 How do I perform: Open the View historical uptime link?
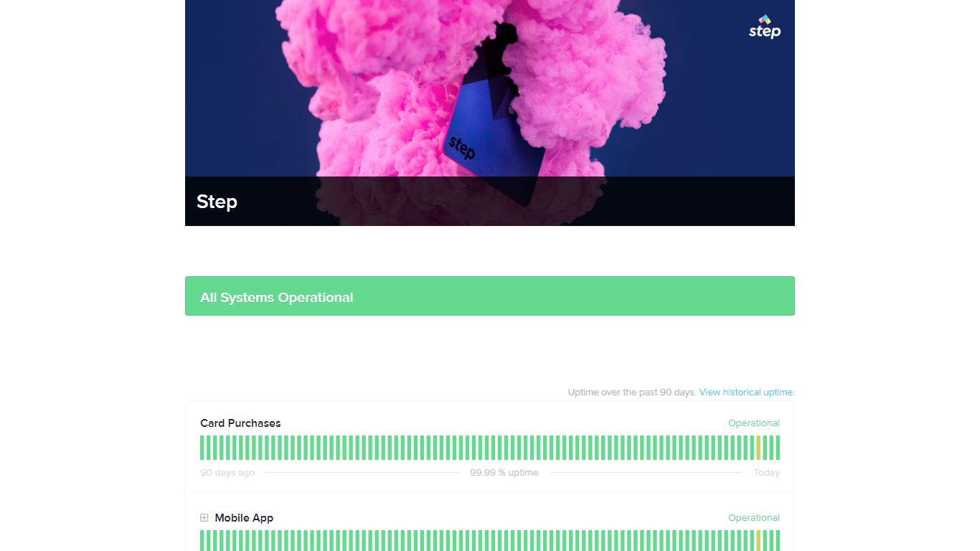[747, 392]
